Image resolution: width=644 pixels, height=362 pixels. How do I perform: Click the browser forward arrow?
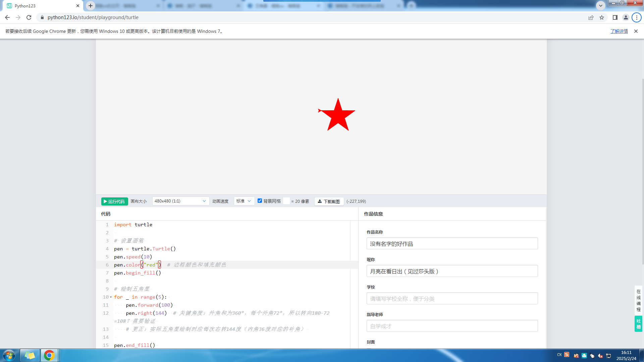click(18, 17)
